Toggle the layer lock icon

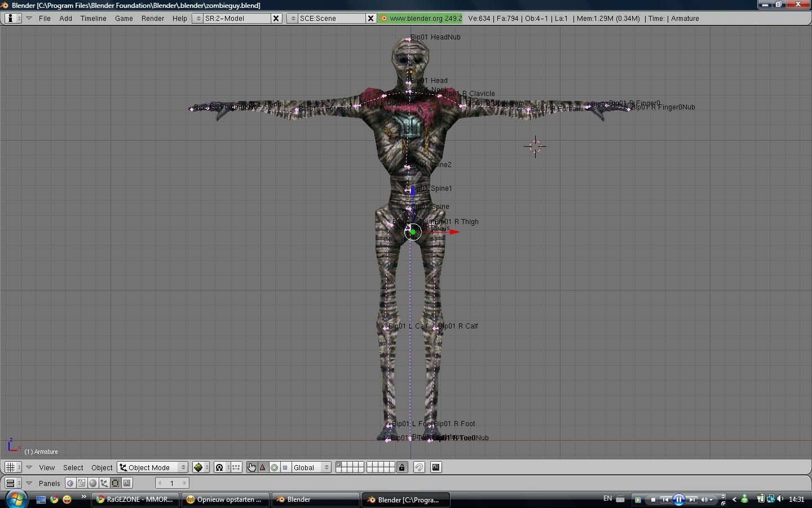[x=402, y=467]
